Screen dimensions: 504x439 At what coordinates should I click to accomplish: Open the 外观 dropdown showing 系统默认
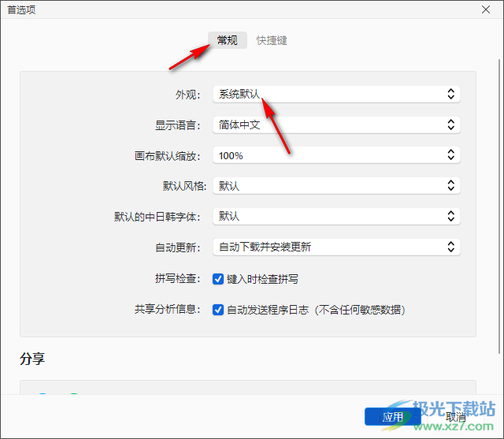(x=336, y=95)
